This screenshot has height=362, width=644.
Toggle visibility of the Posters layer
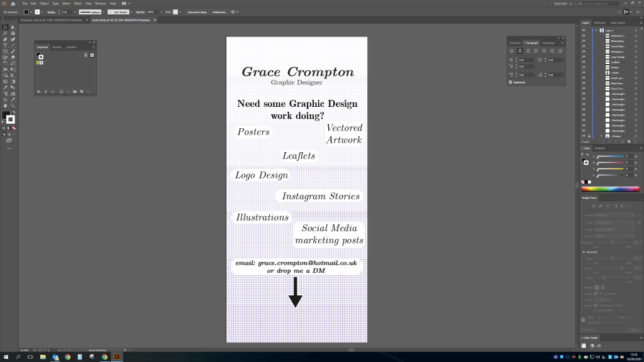pos(583,67)
